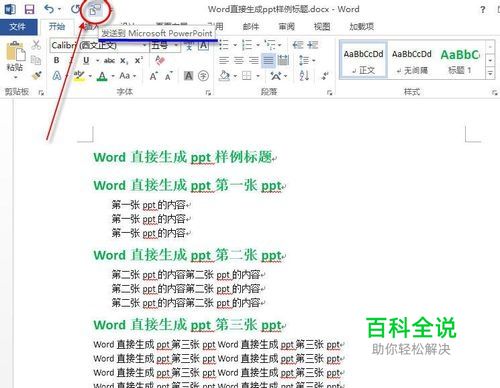Toggle distributed alignment
The image size is (500, 388).
(283, 60)
